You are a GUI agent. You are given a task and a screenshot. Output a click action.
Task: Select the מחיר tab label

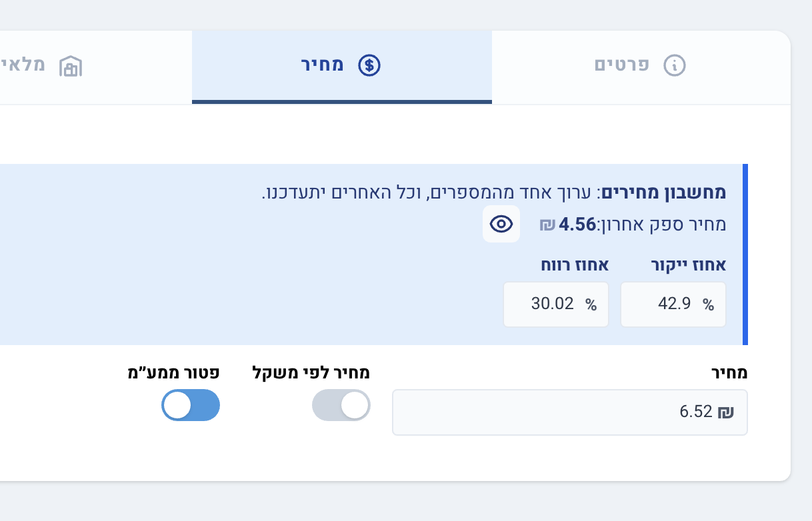click(323, 66)
